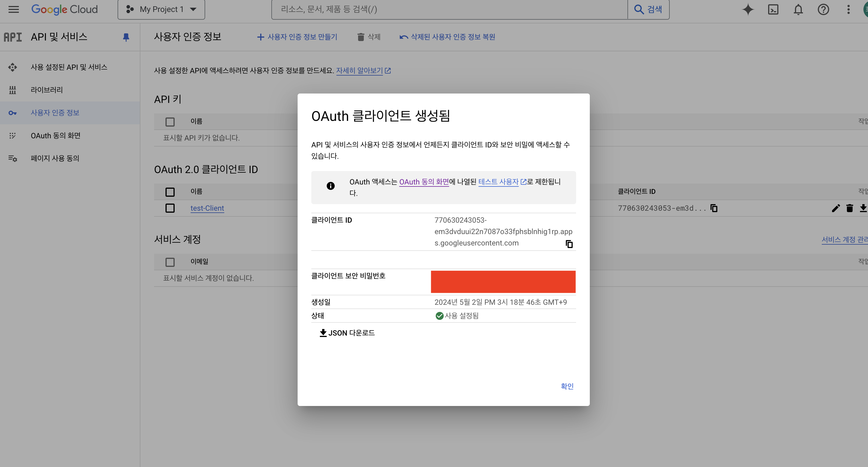This screenshot has width=868, height=467.
Task: Open 사용자 인증 정보 만들기 menu
Action: click(297, 37)
